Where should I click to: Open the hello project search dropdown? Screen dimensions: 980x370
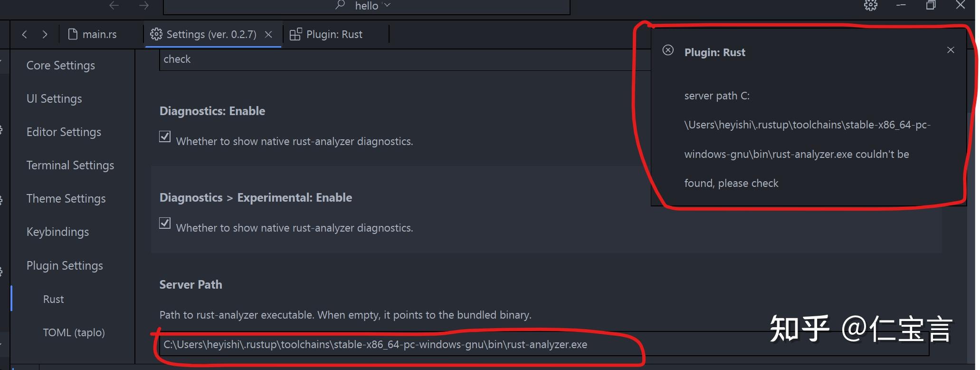[366, 6]
